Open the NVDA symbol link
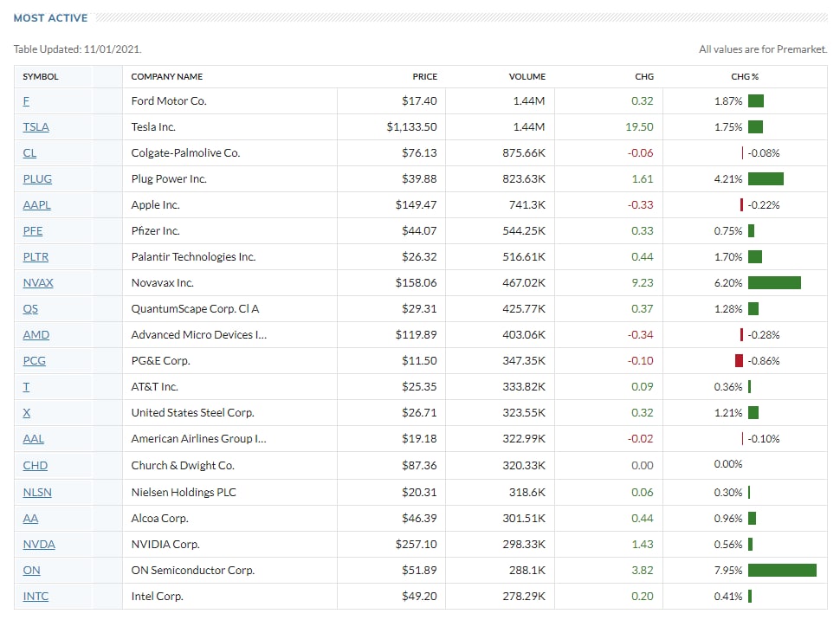Image resolution: width=840 pixels, height=620 pixels. 39,545
